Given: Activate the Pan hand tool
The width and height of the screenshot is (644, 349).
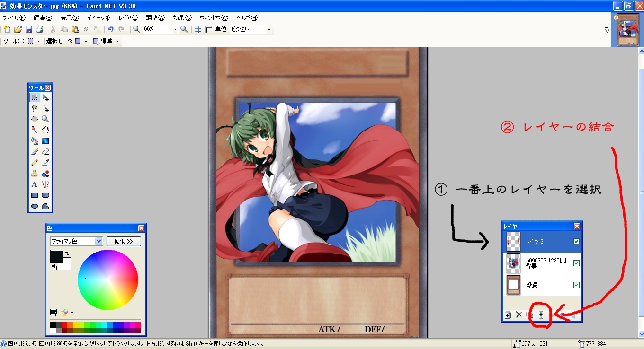Looking at the screenshot, I should [x=45, y=130].
